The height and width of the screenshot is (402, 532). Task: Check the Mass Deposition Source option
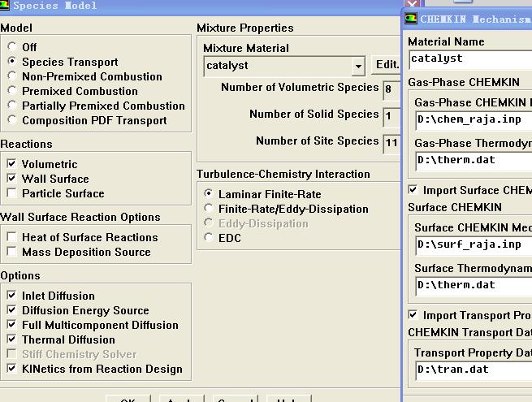click(11, 252)
